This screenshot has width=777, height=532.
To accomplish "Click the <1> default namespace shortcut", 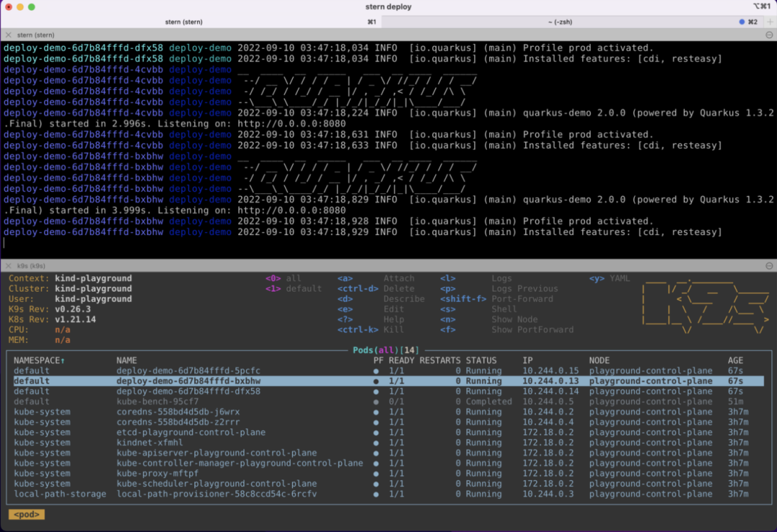I will (294, 289).
